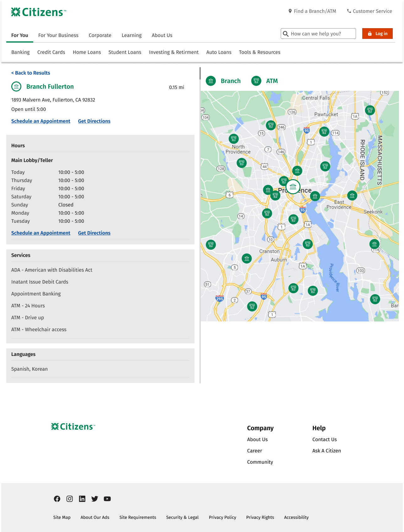Type in the 'How can we help you?' field

322,34
